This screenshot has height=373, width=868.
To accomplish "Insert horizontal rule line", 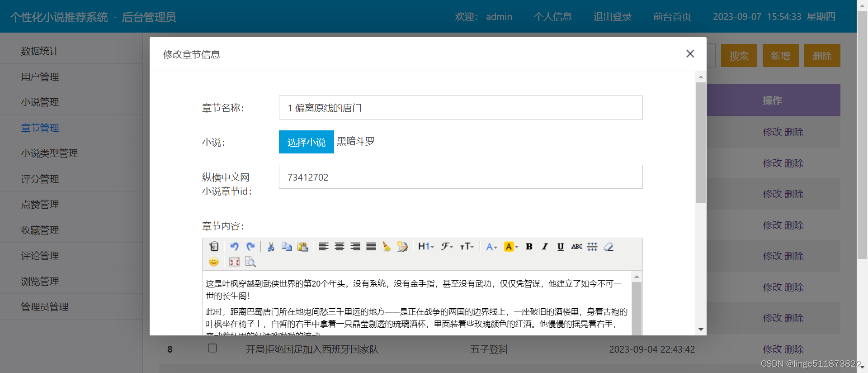I will tap(592, 246).
